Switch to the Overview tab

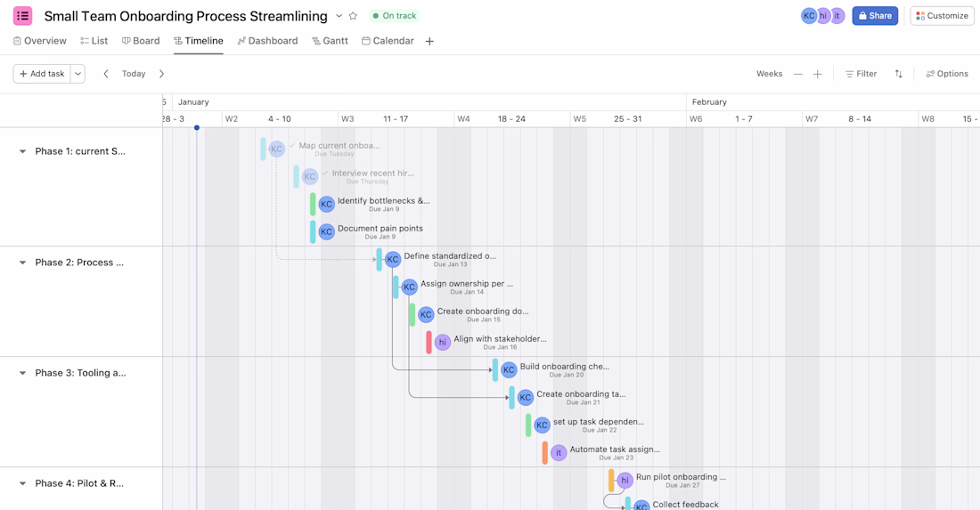[x=40, y=41]
